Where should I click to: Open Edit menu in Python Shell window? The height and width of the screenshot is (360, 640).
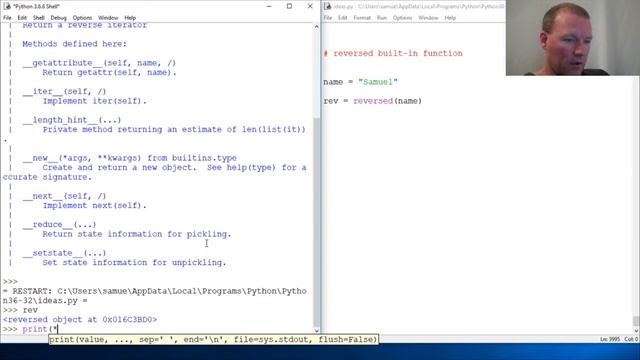point(22,18)
